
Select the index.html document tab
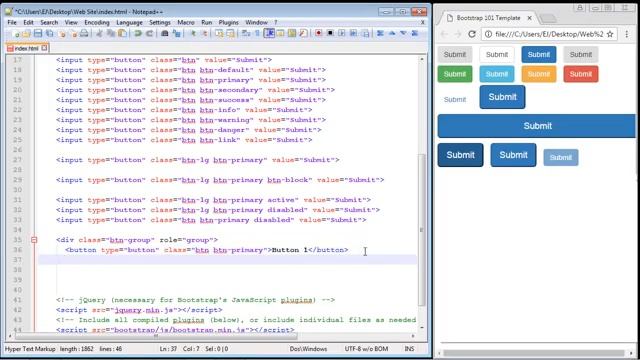click(x=27, y=48)
